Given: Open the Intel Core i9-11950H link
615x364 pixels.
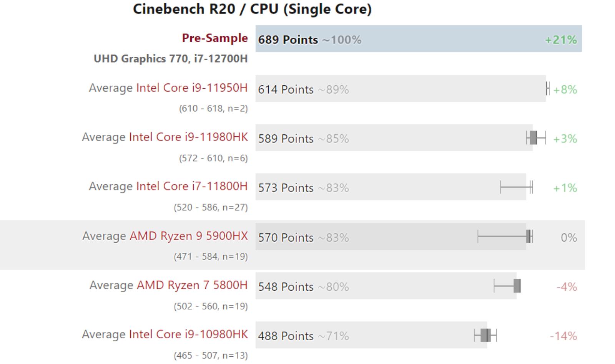Looking at the screenshot, I should coord(191,88).
